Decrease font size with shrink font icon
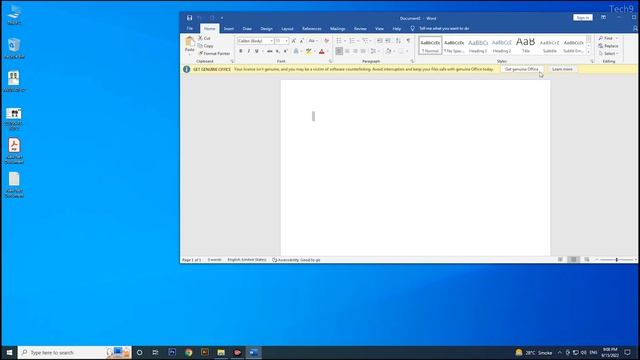 click(302, 41)
